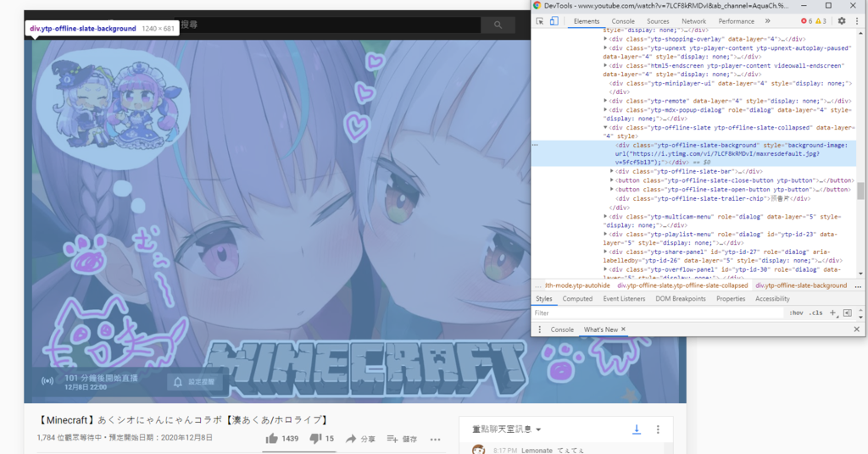Open the top chat mode dropdown
The width and height of the screenshot is (868, 454).
(506, 429)
